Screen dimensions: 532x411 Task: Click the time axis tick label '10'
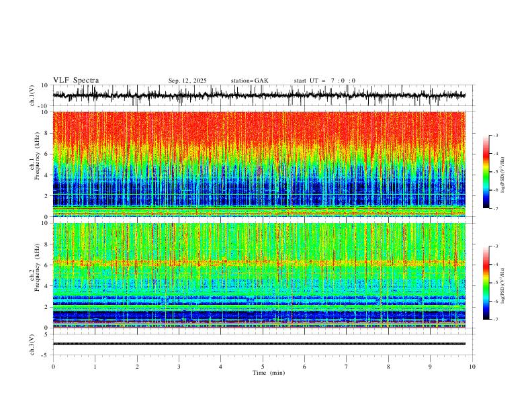(x=472, y=367)
